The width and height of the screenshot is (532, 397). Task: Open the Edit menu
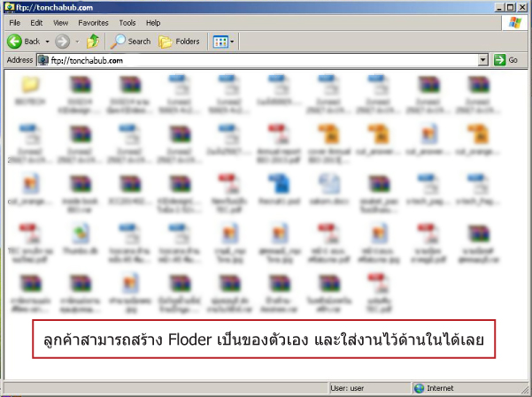(x=36, y=22)
